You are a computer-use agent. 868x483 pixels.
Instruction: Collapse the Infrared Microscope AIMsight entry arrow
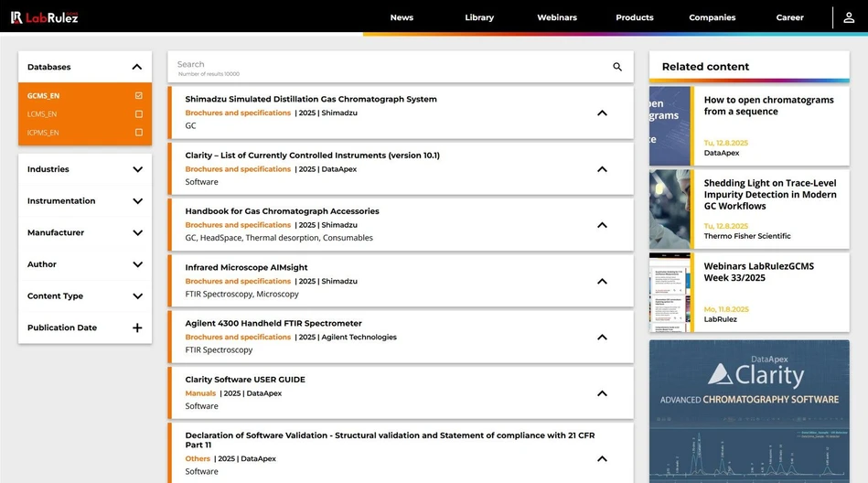[602, 282]
